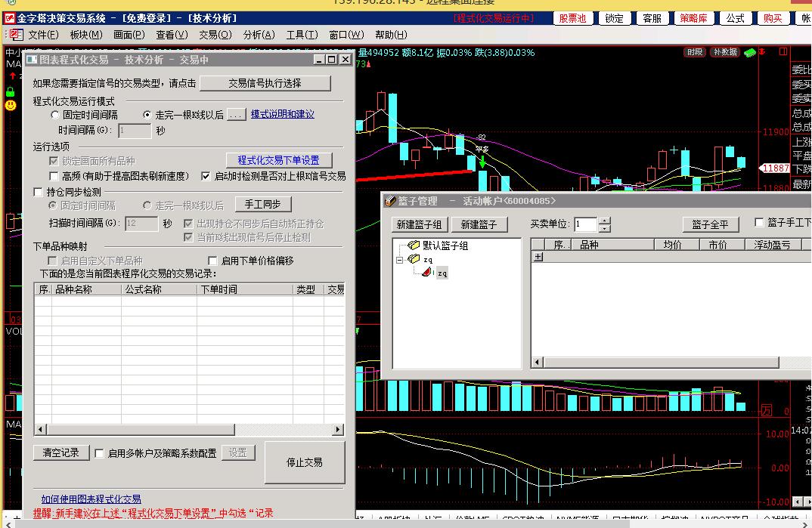Click basket table horizontal scrollbar thumb

(661, 363)
